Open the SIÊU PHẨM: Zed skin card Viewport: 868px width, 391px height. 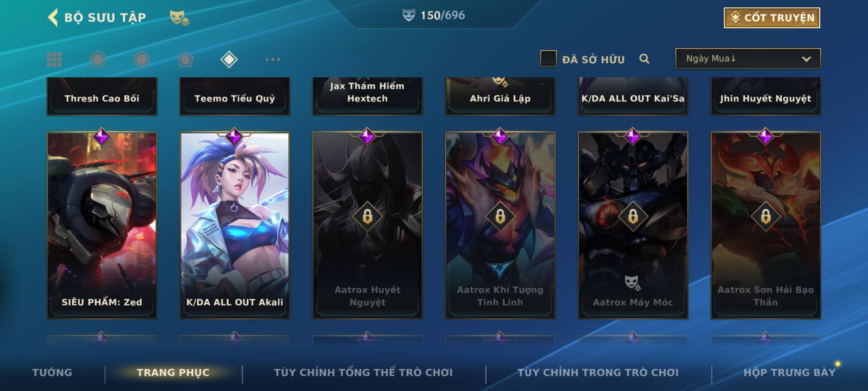click(x=102, y=225)
